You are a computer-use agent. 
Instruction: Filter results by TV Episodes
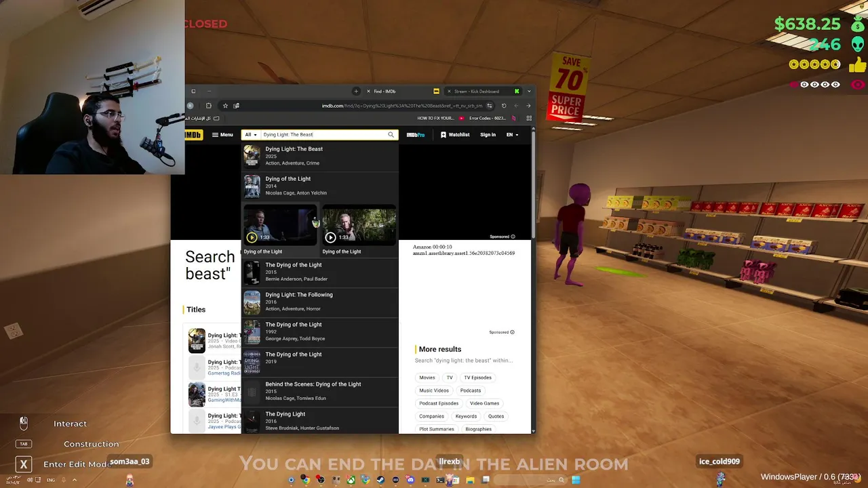(x=478, y=378)
